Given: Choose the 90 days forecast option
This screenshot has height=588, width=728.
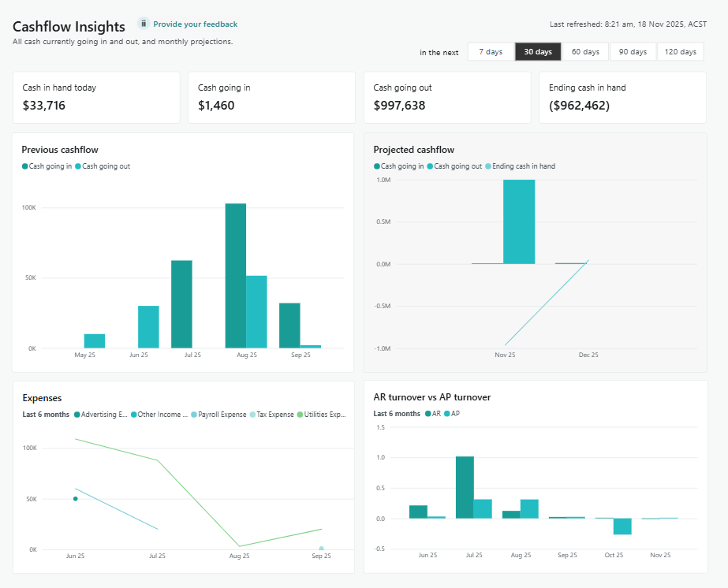Looking at the screenshot, I should [633, 52].
